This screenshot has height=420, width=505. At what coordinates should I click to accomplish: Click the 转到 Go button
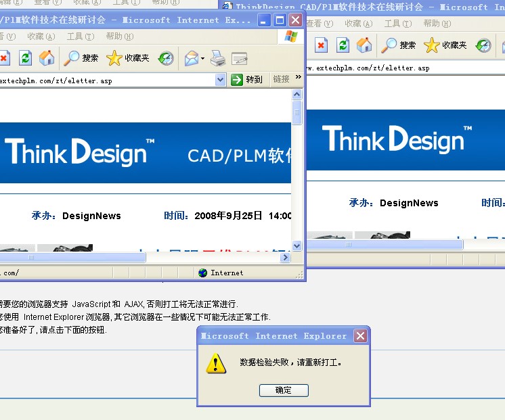[246, 80]
